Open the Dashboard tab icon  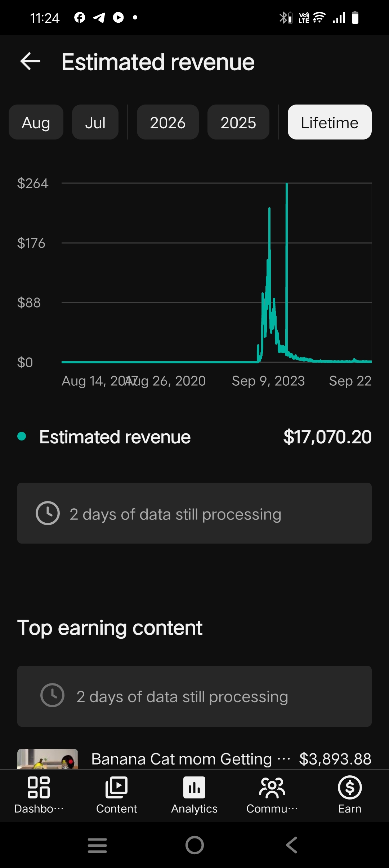point(39,788)
